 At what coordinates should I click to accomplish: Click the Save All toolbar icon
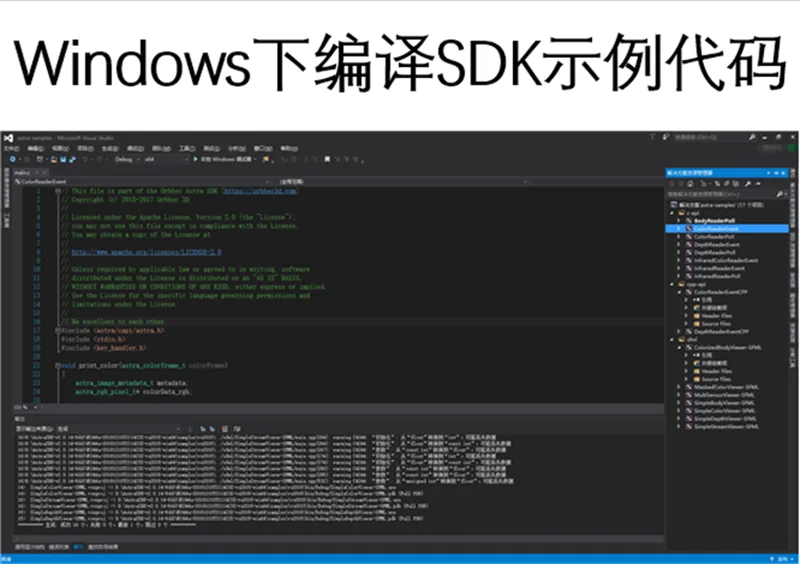tap(72, 160)
